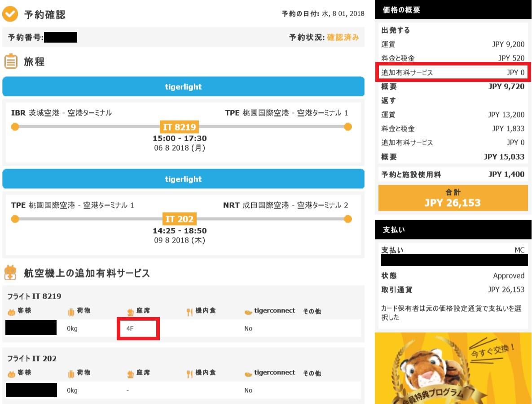The image size is (532, 404).
Task: Click the 客様 passenger icon under フライト IT 8219
Action: 12,311
